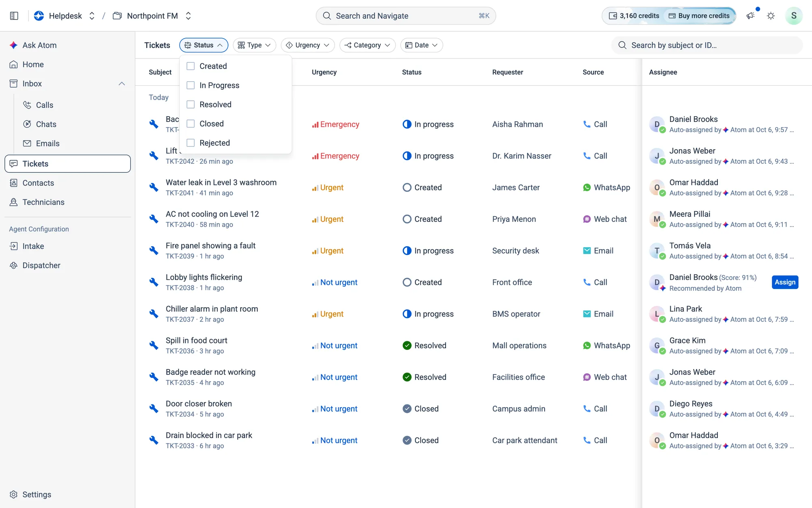Click Buy more credits
812x508 pixels.
click(x=700, y=16)
